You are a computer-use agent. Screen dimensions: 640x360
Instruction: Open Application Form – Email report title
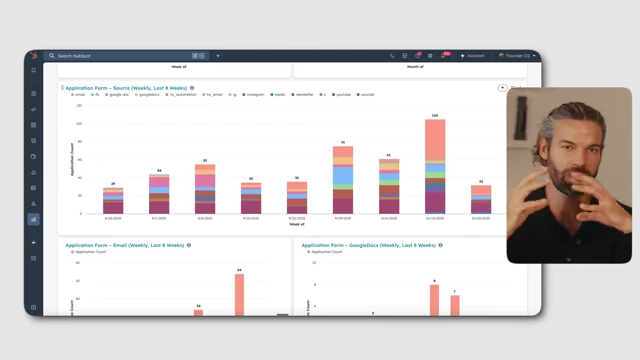[x=124, y=245]
